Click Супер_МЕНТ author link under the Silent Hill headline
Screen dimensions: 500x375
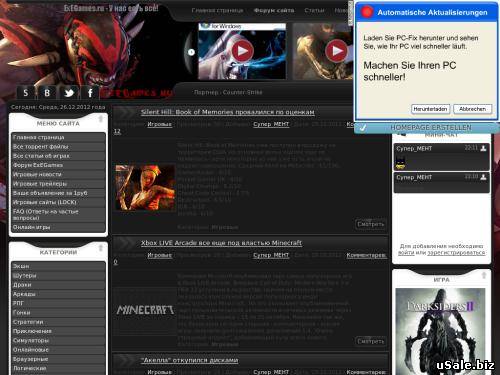point(271,124)
